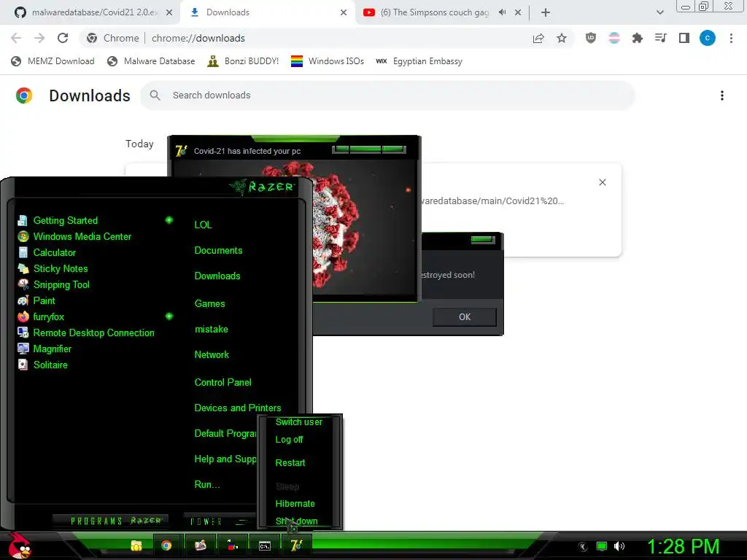Click OK in the warning dialog

(x=465, y=316)
